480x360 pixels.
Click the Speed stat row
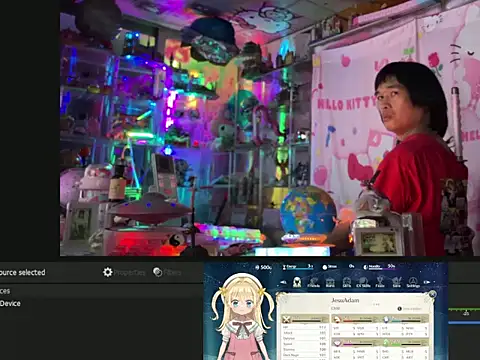coord(305,344)
